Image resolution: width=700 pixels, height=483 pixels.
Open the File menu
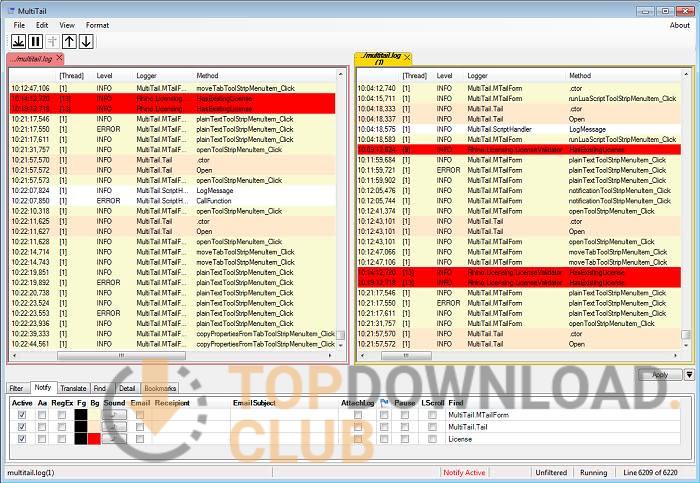click(19, 25)
